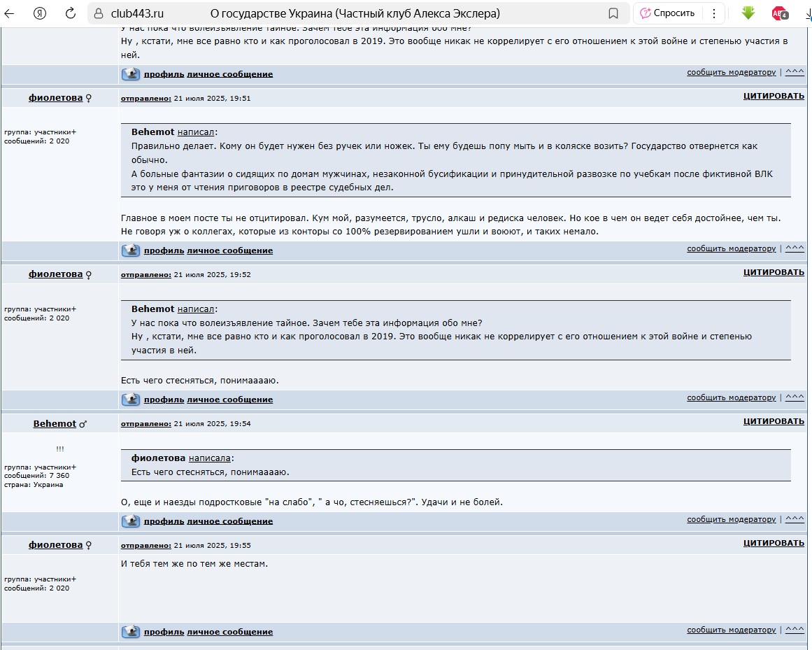Open the Спросить assistant button
Screen dimensions: 812x650
pyautogui.click(x=667, y=13)
